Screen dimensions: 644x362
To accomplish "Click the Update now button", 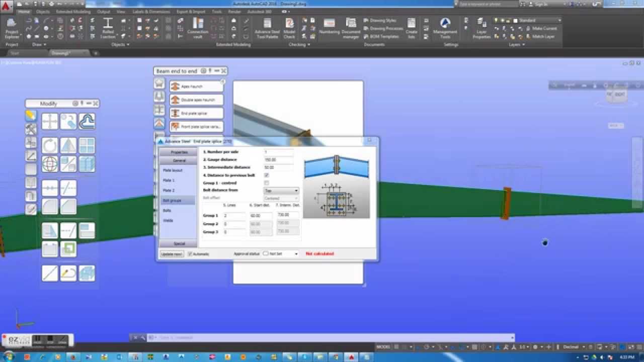I will point(173,253).
